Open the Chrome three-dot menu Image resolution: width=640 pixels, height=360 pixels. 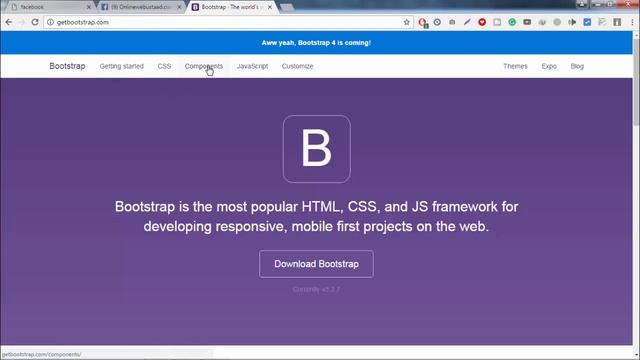pyautogui.click(x=632, y=22)
